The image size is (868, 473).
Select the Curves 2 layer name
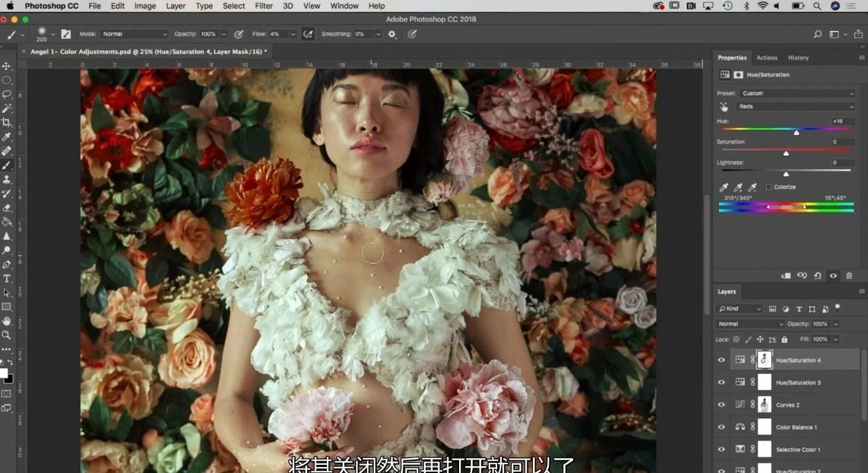[788, 405]
